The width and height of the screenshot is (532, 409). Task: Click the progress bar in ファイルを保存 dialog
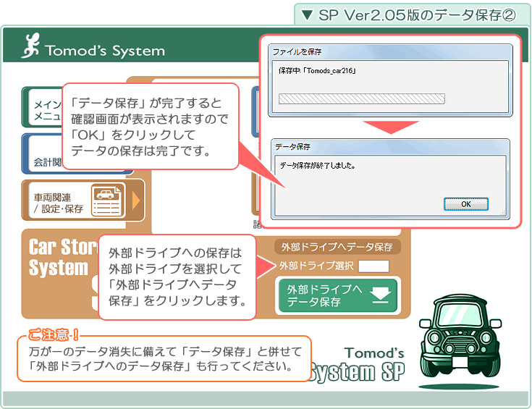(361, 98)
